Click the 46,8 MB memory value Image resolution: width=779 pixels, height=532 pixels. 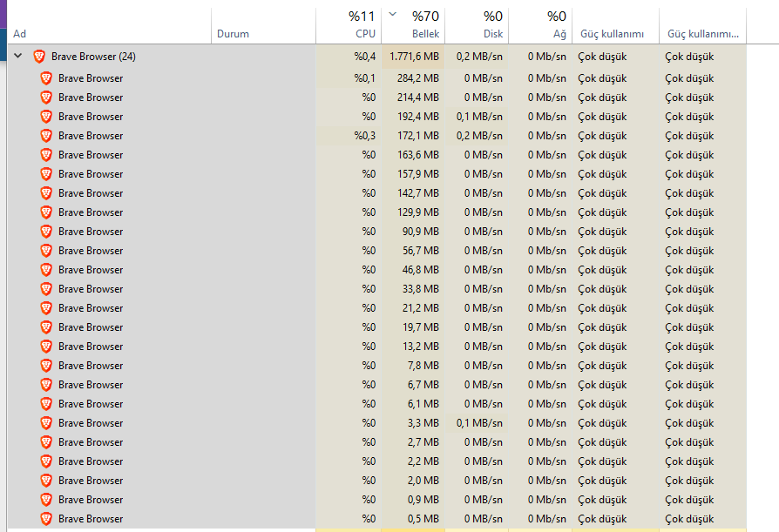pos(421,270)
